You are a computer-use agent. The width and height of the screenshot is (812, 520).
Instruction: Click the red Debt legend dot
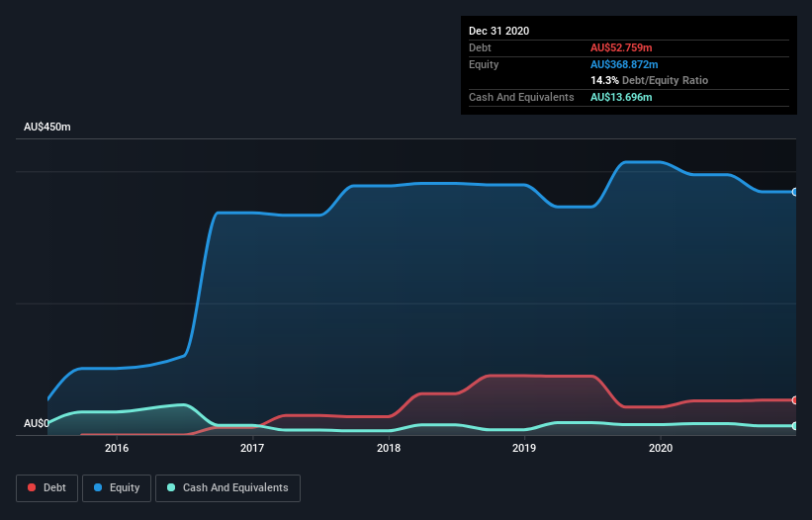(x=32, y=487)
